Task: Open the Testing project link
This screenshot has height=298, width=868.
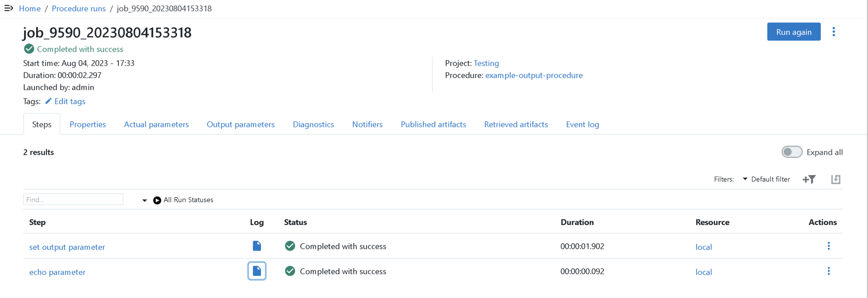Action: pyautogui.click(x=486, y=63)
